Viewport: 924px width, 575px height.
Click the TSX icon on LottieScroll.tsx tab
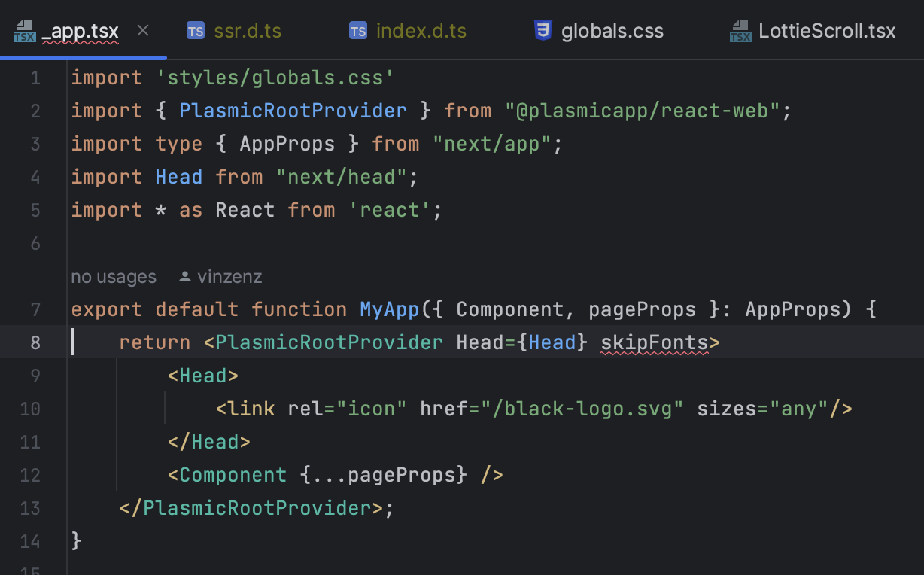(740, 32)
